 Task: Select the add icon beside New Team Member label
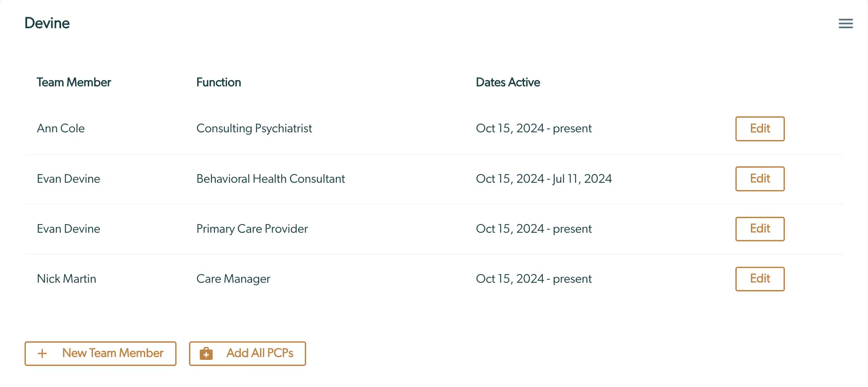point(42,354)
